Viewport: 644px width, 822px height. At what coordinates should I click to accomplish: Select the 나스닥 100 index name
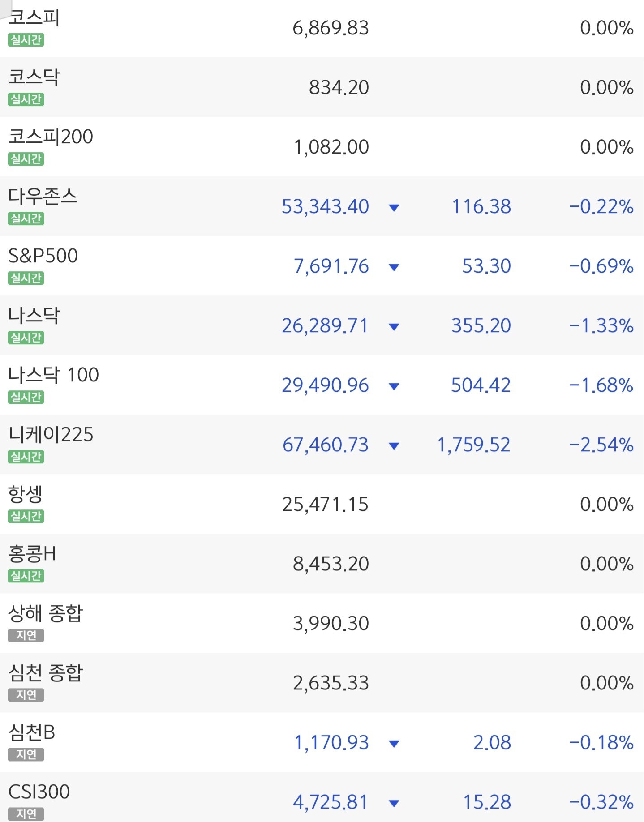click(54, 375)
